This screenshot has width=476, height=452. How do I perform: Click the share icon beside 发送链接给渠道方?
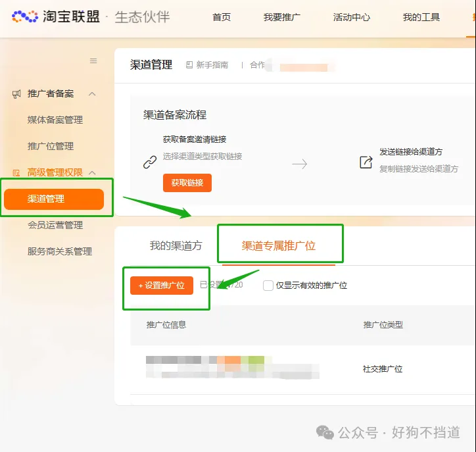pos(366,163)
